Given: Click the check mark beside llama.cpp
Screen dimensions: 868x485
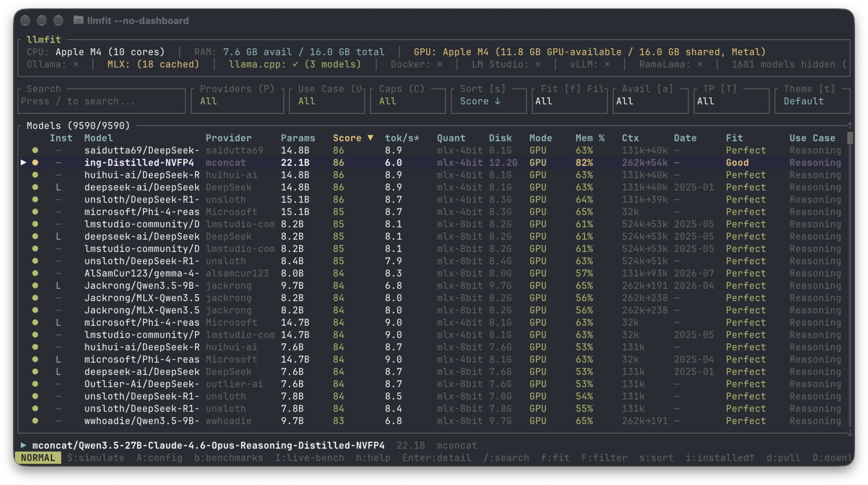Looking at the screenshot, I should click(295, 64).
